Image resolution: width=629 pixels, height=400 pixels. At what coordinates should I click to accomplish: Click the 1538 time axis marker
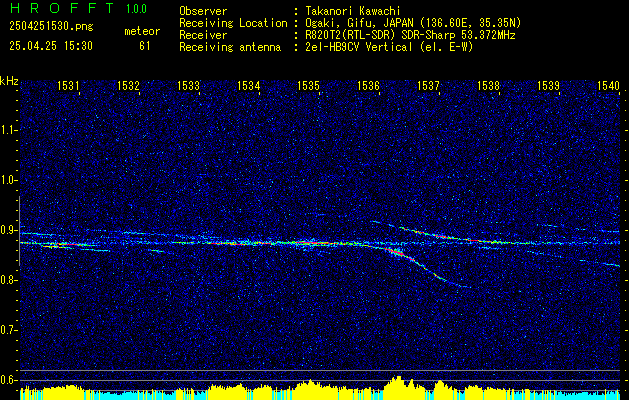[x=488, y=85]
